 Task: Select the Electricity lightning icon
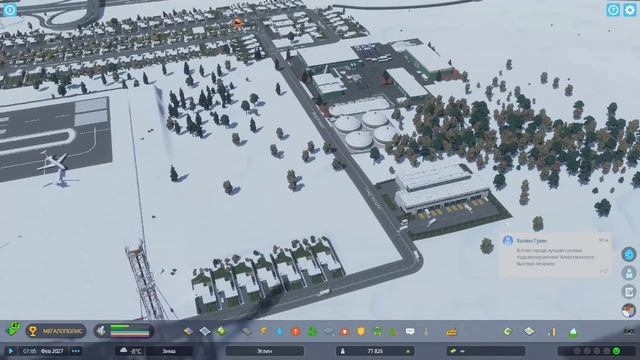click(x=263, y=331)
